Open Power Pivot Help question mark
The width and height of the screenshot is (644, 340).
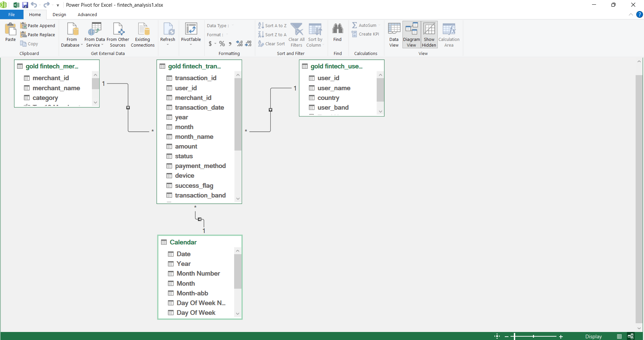click(x=640, y=14)
